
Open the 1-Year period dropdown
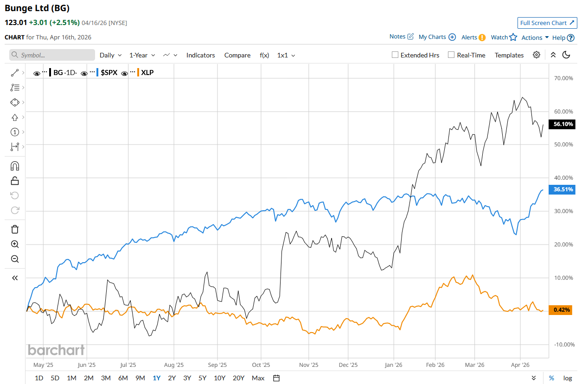click(142, 55)
